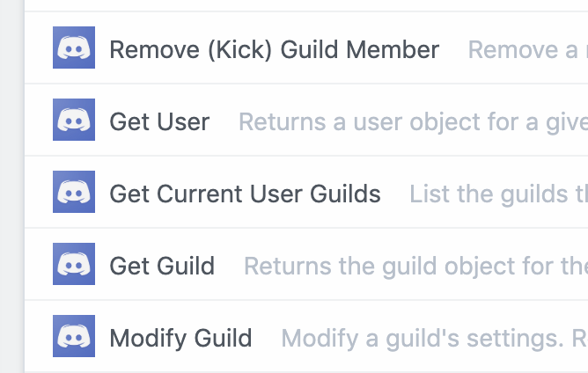Click blank space right of Remove (Kick) Guild Member title

(453, 49)
